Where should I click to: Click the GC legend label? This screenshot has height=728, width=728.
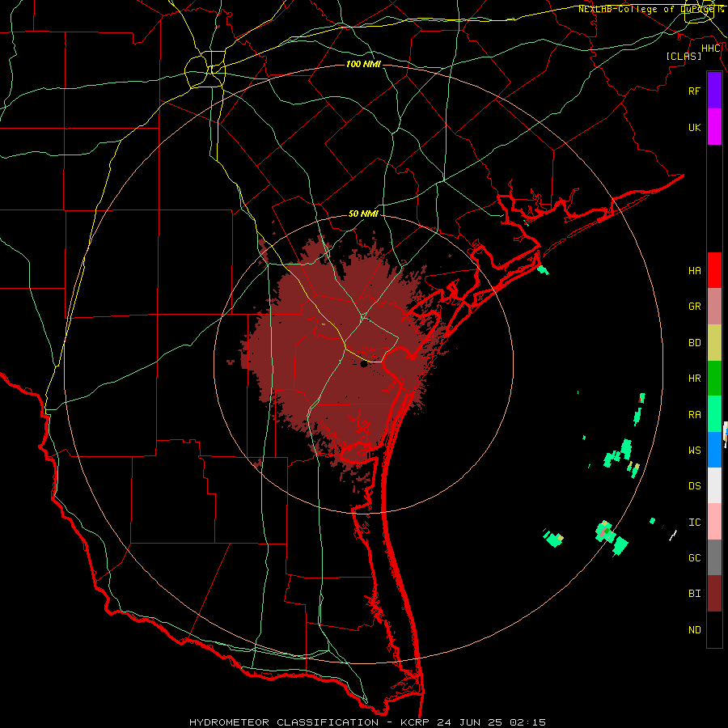[x=694, y=557]
